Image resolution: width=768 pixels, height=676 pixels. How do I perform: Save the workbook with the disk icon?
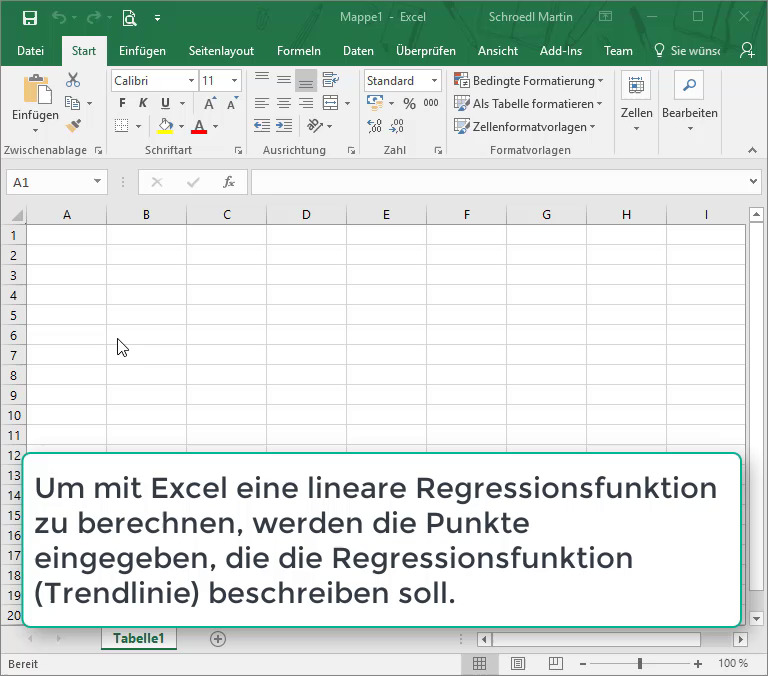(x=30, y=18)
